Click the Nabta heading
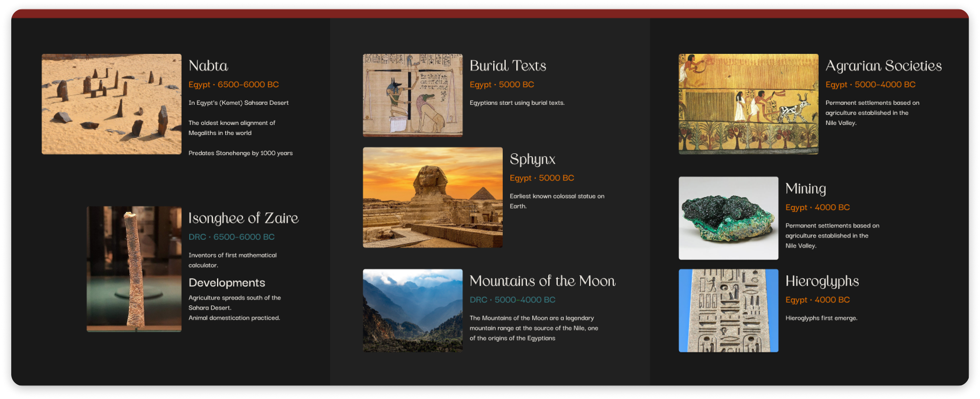The image size is (980, 399). pyautogui.click(x=208, y=66)
